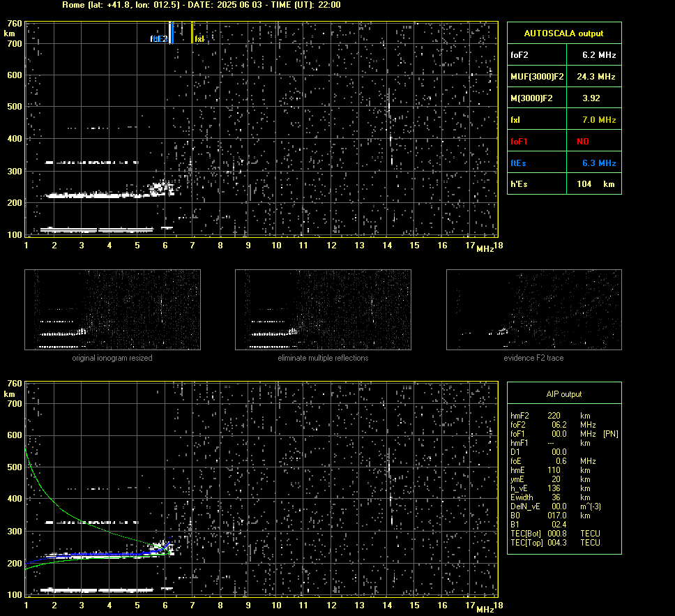The image size is (675, 616).
Task: Click the blue fitted trace on bottom ionogram
Action: click(x=99, y=555)
